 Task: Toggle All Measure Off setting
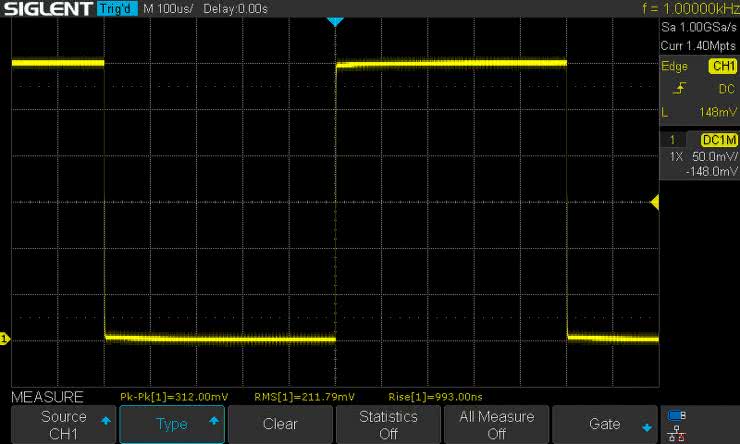(x=496, y=424)
